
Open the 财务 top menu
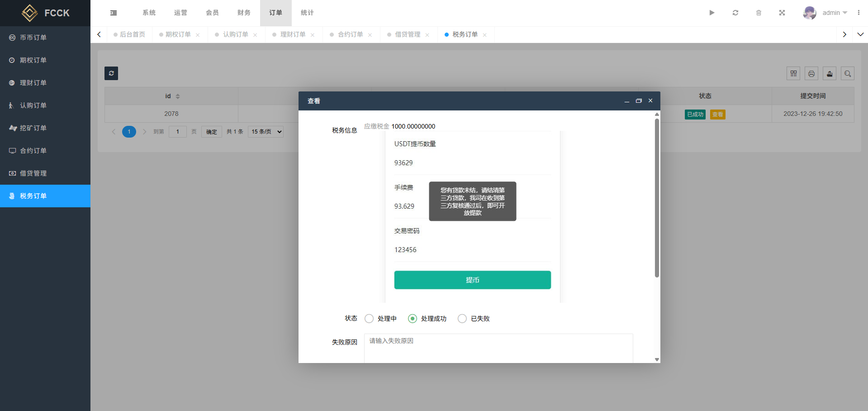click(244, 13)
